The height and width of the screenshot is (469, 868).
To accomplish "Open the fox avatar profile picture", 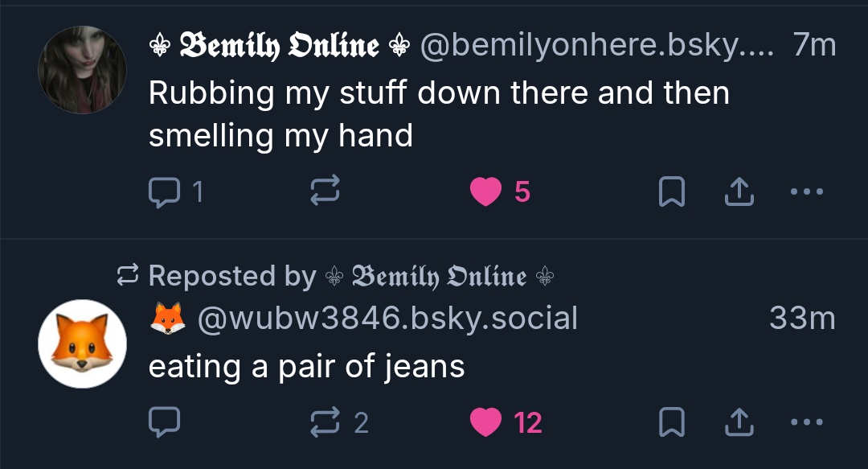I will (x=82, y=344).
